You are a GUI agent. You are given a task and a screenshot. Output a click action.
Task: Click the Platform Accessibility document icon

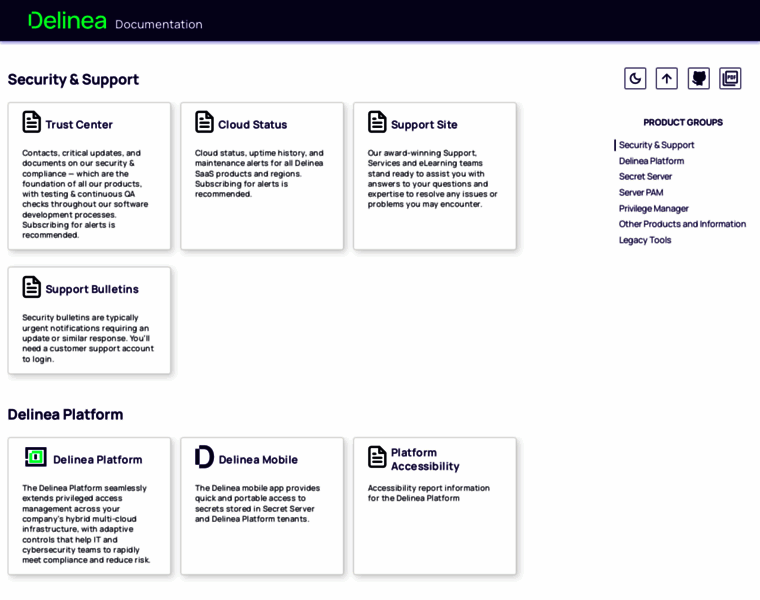(x=377, y=457)
